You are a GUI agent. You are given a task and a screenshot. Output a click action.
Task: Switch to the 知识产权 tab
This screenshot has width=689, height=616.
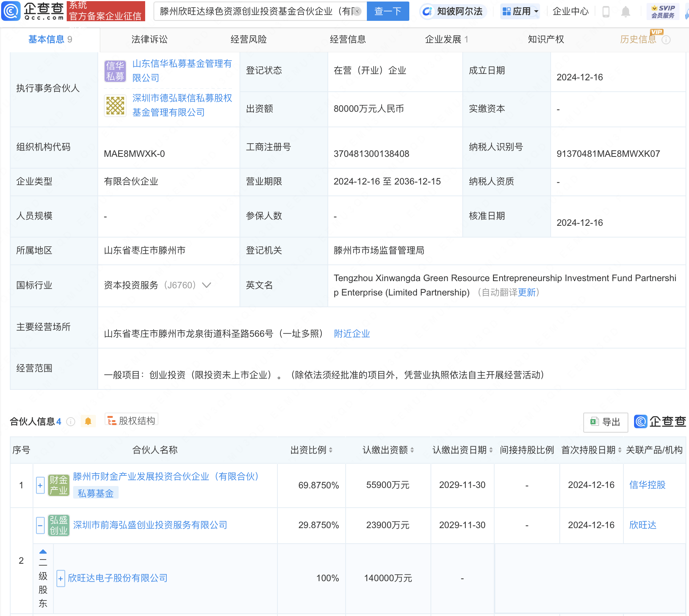pyautogui.click(x=546, y=39)
